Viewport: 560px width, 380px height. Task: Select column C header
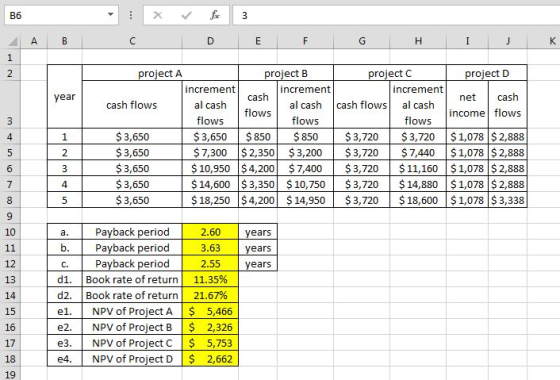click(x=132, y=41)
